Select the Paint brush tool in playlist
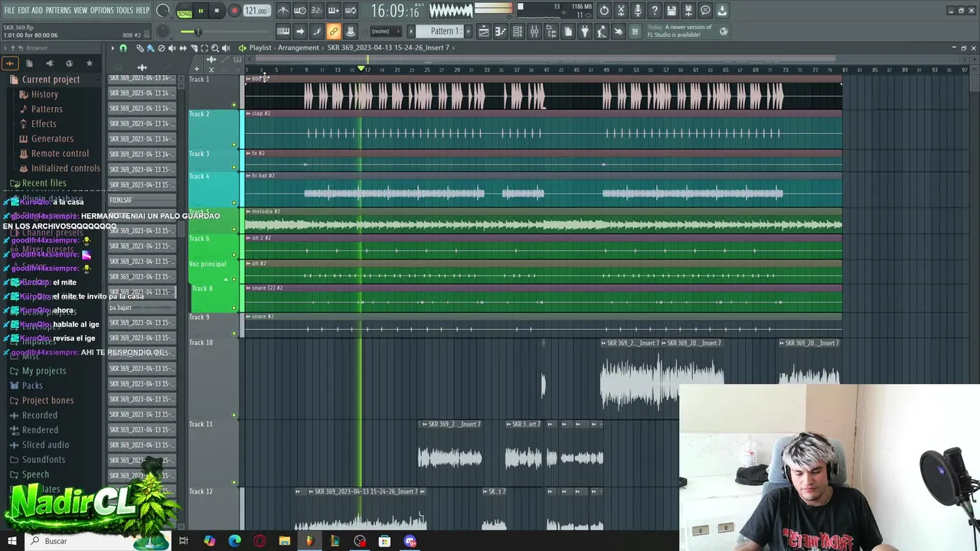The width and height of the screenshot is (980, 551). pos(150,48)
